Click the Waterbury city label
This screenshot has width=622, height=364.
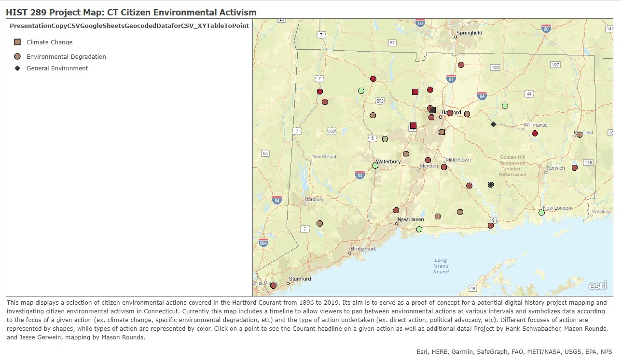pyautogui.click(x=388, y=162)
